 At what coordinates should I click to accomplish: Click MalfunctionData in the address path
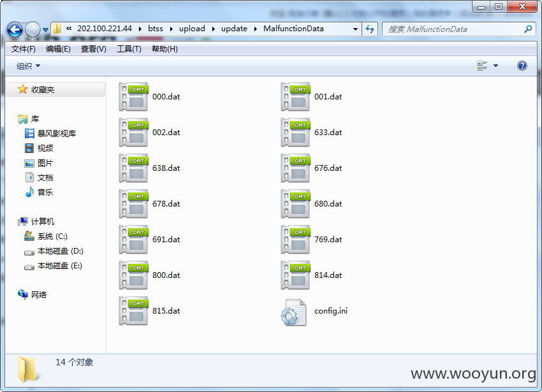pos(293,29)
